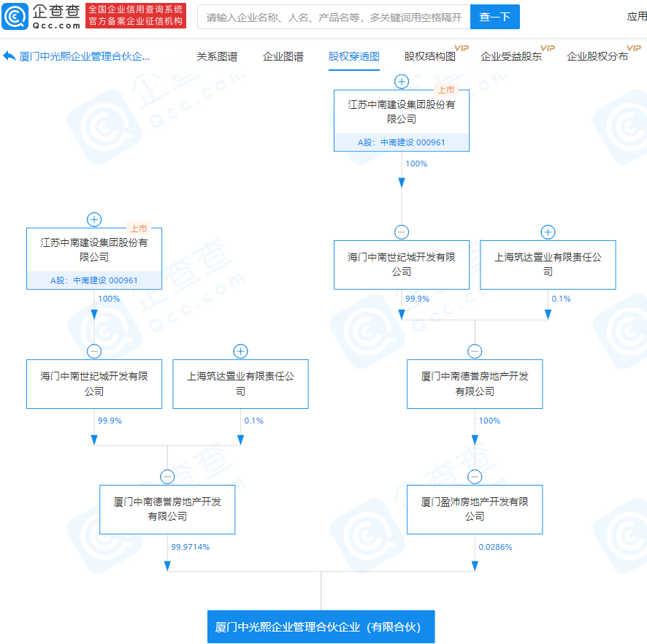The image size is (647, 644).
Task: Open the 应用 menu at top right
Action: tap(637, 17)
